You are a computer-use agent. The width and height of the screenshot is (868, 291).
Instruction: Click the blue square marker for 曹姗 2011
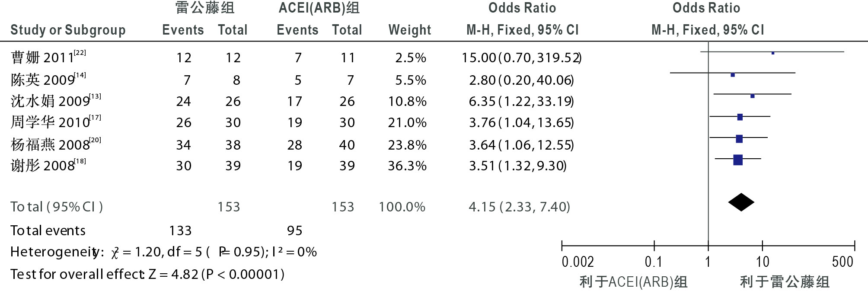pos(773,53)
